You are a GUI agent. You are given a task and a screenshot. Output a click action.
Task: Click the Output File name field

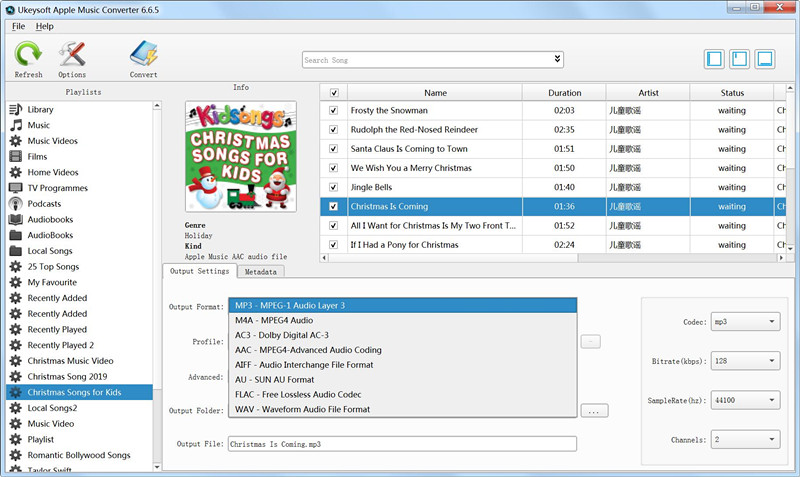click(403, 444)
